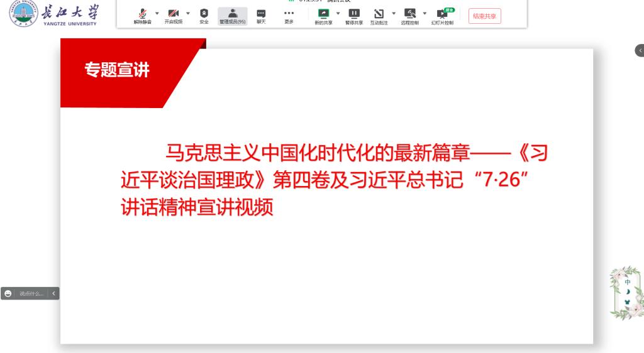Click End Sharing (结束共享) button
The image size is (644, 353).
pos(485,16)
